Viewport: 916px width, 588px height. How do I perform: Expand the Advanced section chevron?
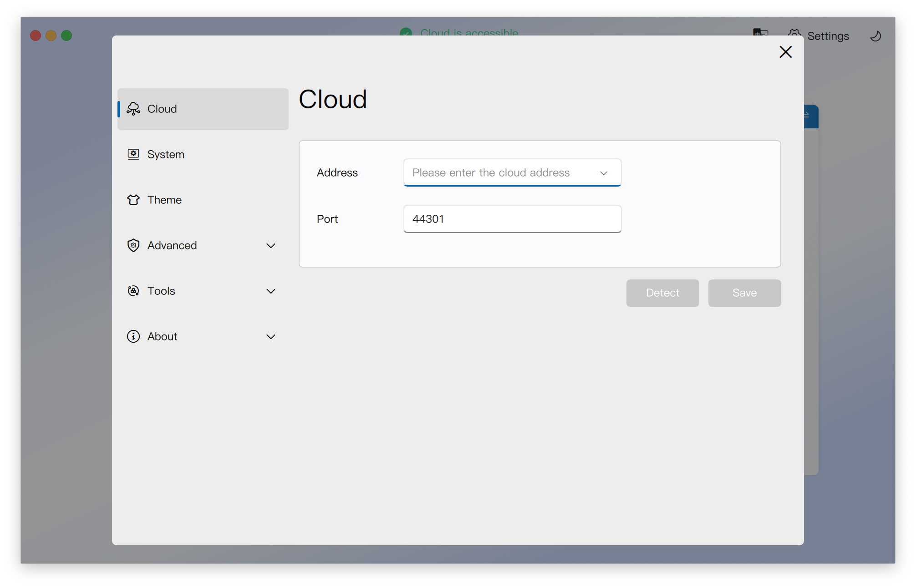271,246
